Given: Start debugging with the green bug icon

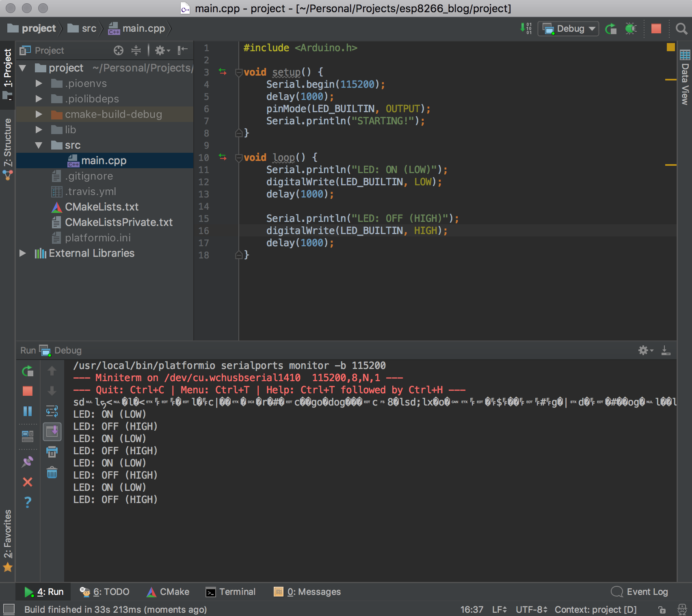Looking at the screenshot, I should point(631,28).
